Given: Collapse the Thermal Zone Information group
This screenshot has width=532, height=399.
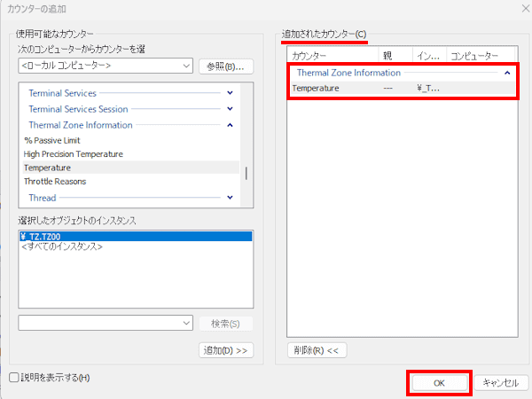Looking at the screenshot, I should (x=230, y=125).
